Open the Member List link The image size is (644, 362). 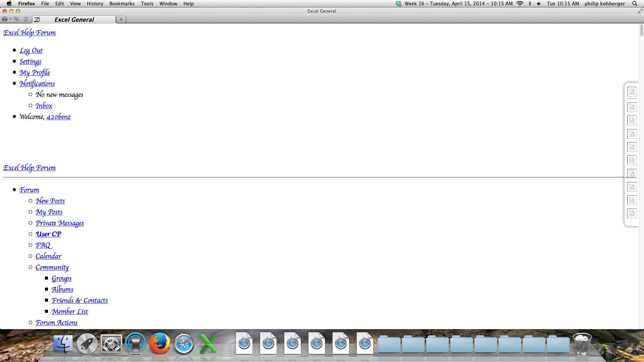coord(70,311)
